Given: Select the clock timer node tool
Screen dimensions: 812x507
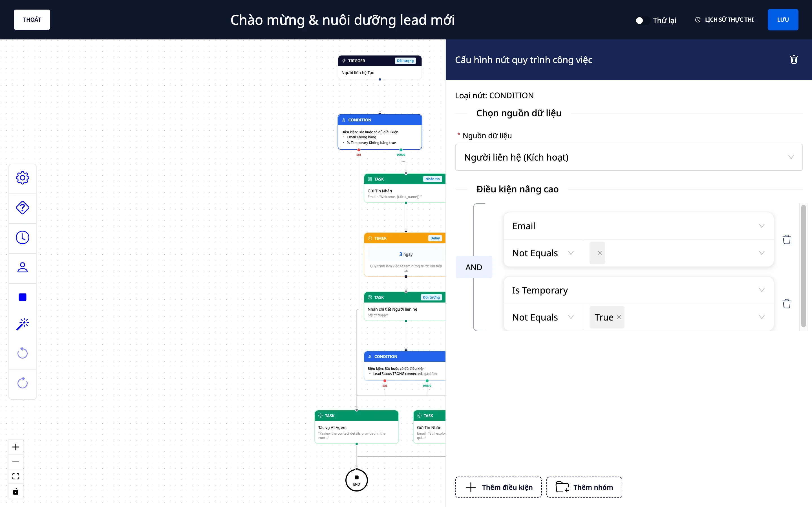Looking at the screenshot, I should pyautogui.click(x=23, y=237).
